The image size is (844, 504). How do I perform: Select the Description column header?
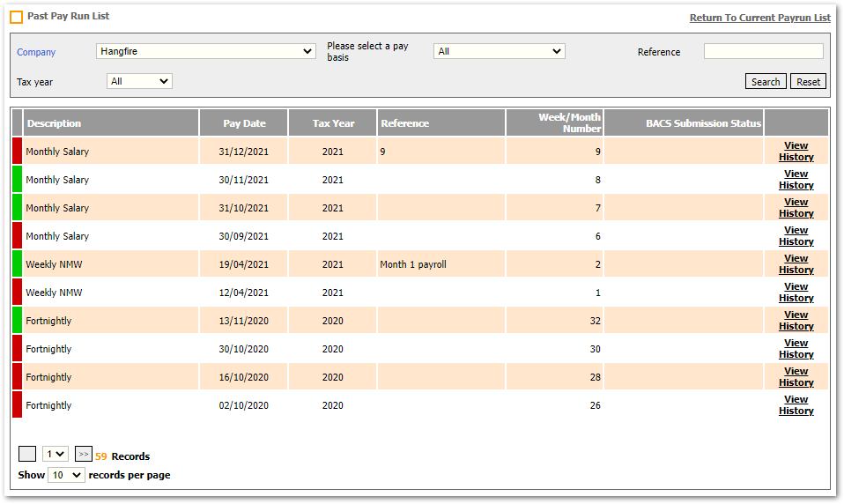pos(54,123)
